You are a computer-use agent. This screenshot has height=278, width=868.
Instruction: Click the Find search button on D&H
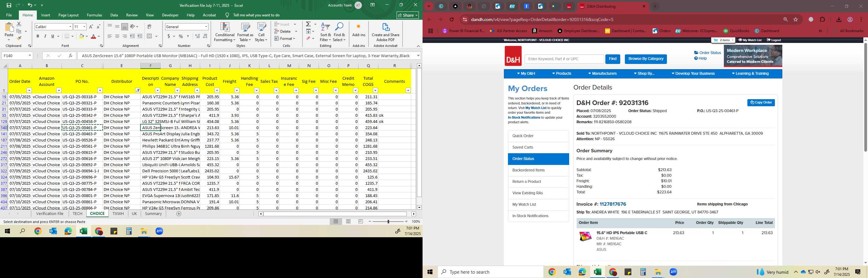coord(612,59)
